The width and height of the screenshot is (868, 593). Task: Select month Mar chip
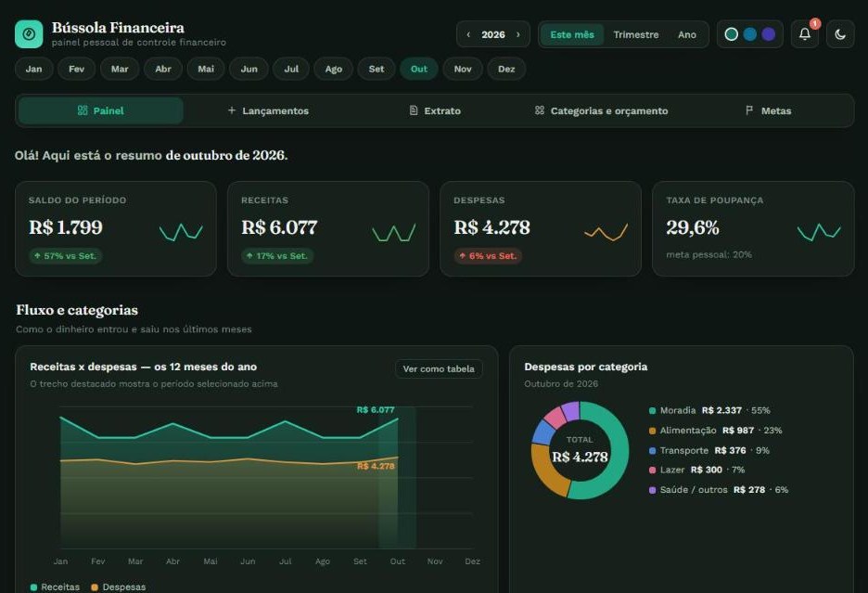coord(120,69)
